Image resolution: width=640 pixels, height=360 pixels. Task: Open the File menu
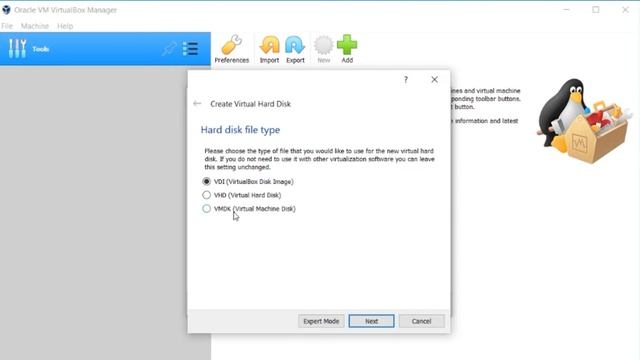[7, 26]
